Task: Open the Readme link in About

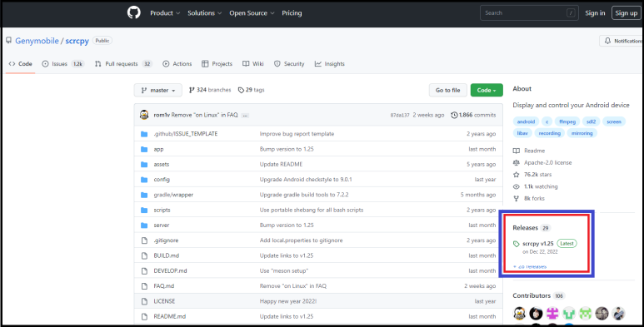Action: point(529,151)
